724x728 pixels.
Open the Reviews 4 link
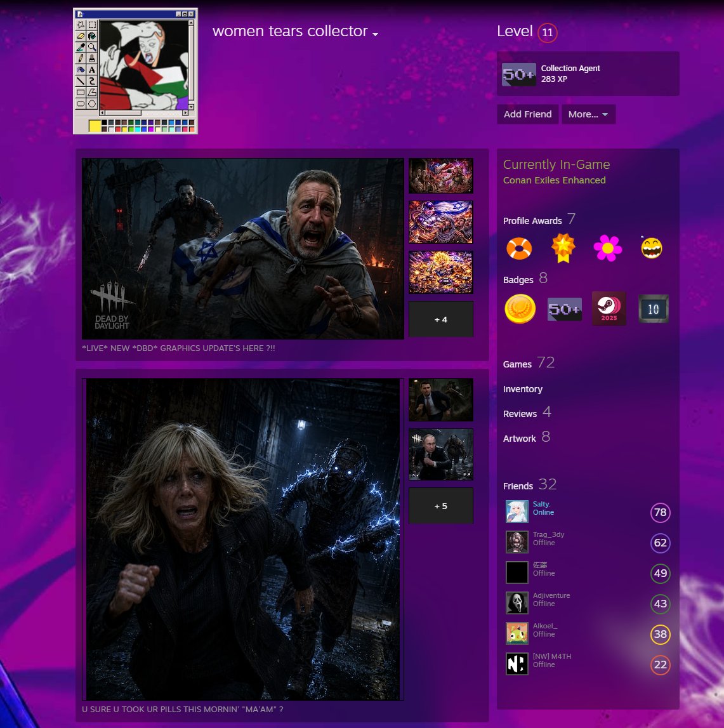pos(527,413)
